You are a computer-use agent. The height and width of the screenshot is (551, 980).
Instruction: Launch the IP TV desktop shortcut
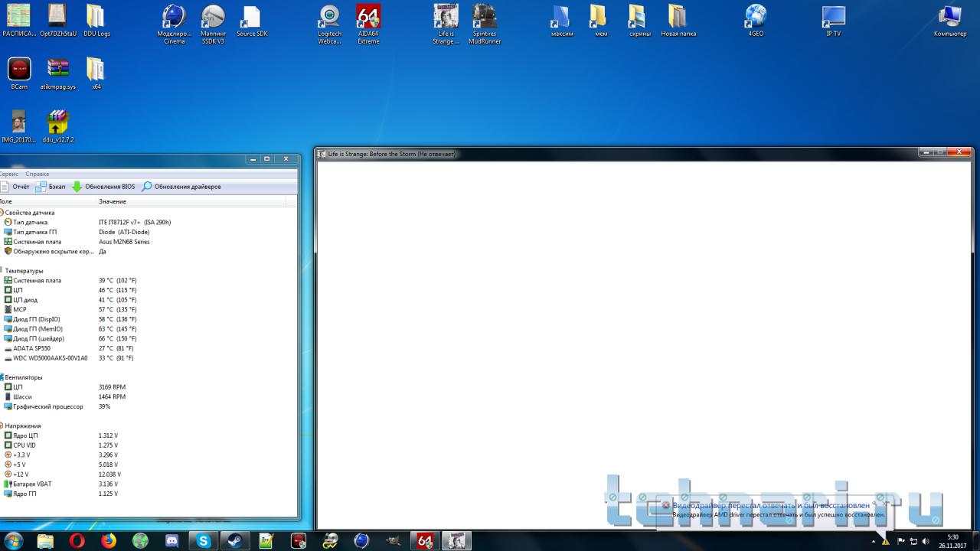click(x=833, y=21)
